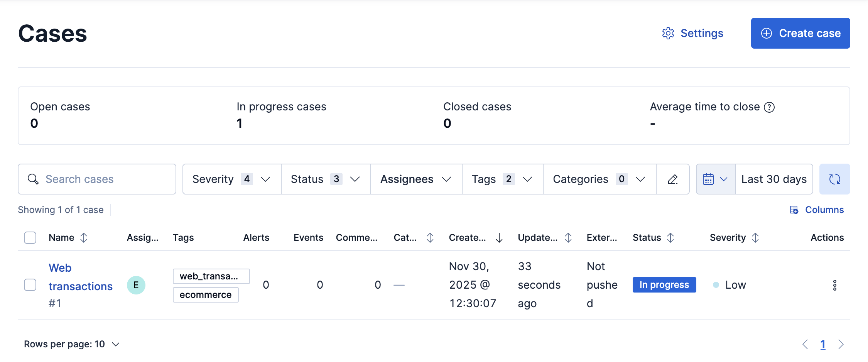Click the Average time to close help icon
The image size is (868, 362).
click(x=770, y=107)
